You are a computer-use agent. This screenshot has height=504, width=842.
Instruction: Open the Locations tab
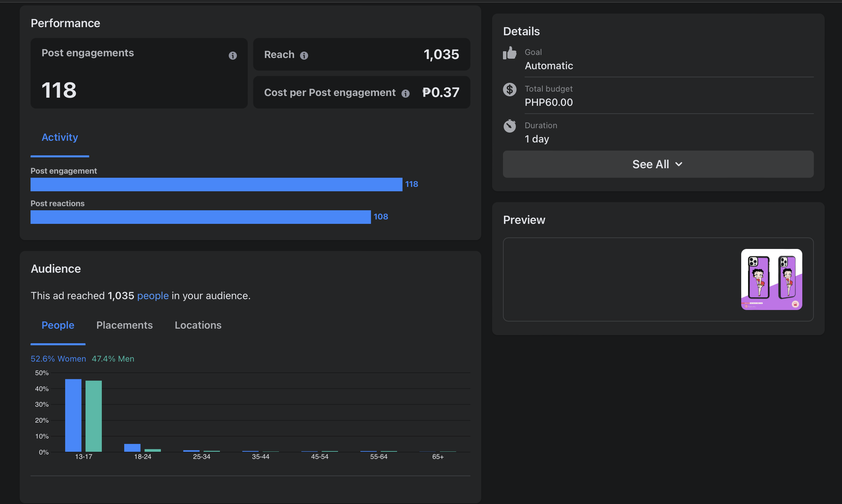198,325
